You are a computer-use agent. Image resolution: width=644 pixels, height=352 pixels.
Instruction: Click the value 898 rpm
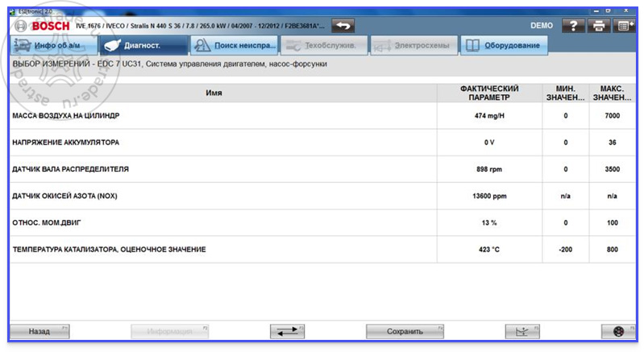tap(489, 169)
